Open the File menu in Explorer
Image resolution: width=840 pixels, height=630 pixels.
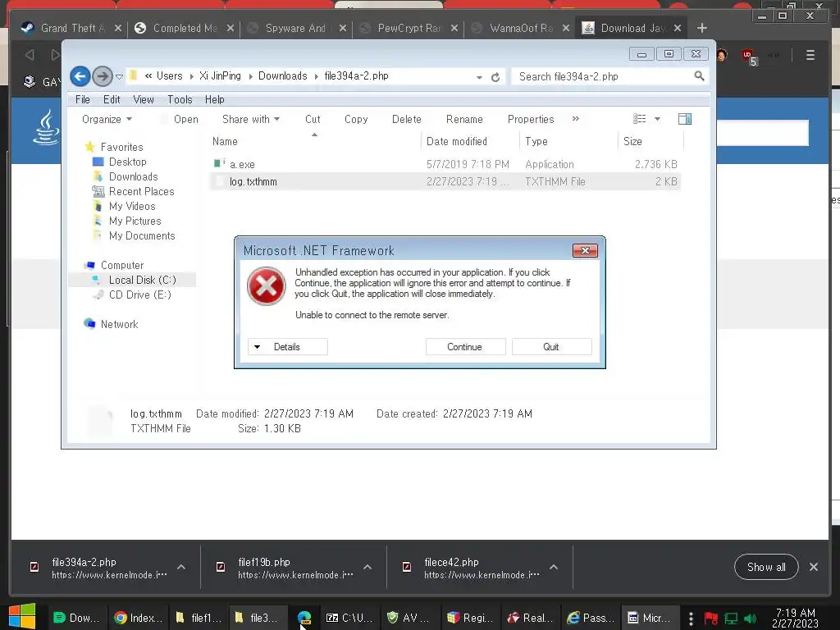tap(83, 99)
